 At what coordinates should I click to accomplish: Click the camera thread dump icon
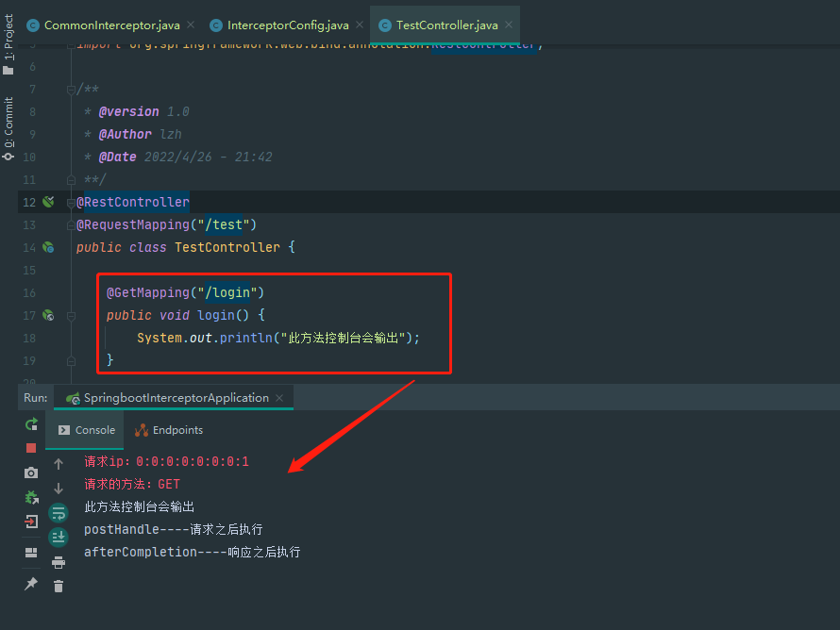[31, 472]
